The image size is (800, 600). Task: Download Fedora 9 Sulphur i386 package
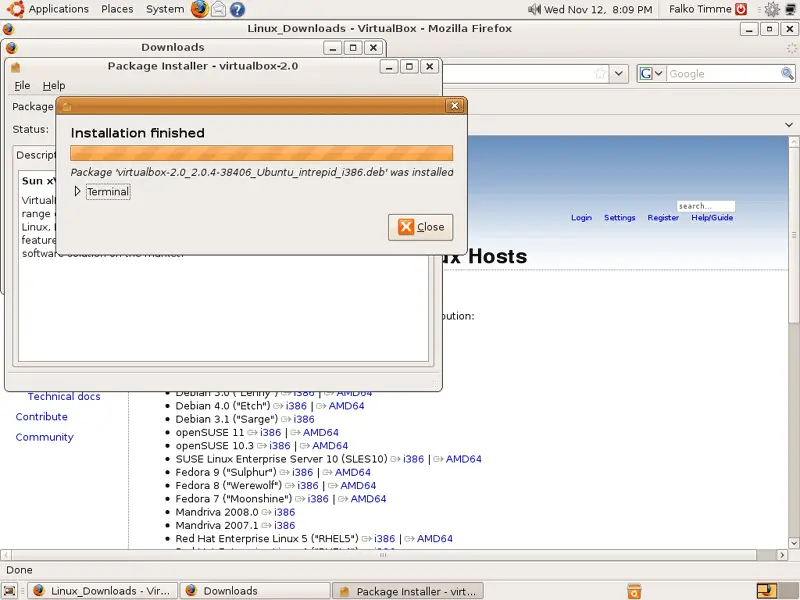point(302,472)
